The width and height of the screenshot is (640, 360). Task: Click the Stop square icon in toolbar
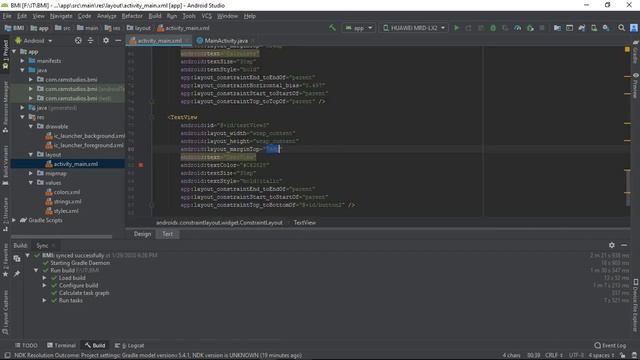point(542,28)
